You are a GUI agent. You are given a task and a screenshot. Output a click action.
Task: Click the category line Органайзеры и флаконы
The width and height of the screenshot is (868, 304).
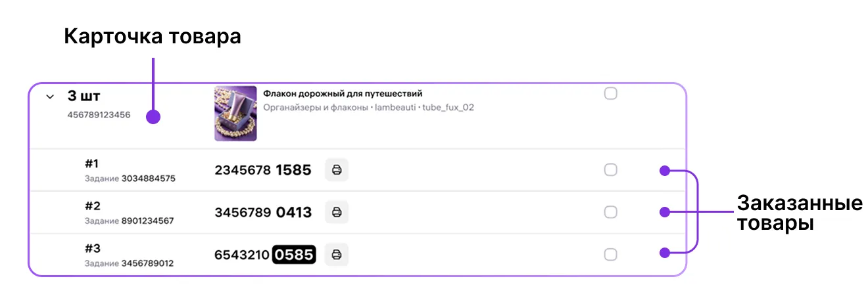(x=316, y=107)
